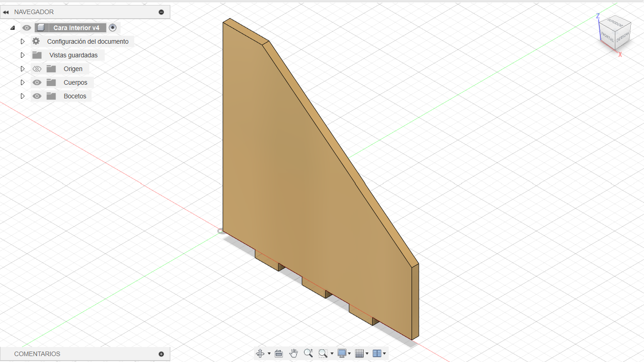Open the Orbit tool dropdown arrow
The height and width of the screenshot is (362, 644).
pyautogui.click(x=269, y=354)
